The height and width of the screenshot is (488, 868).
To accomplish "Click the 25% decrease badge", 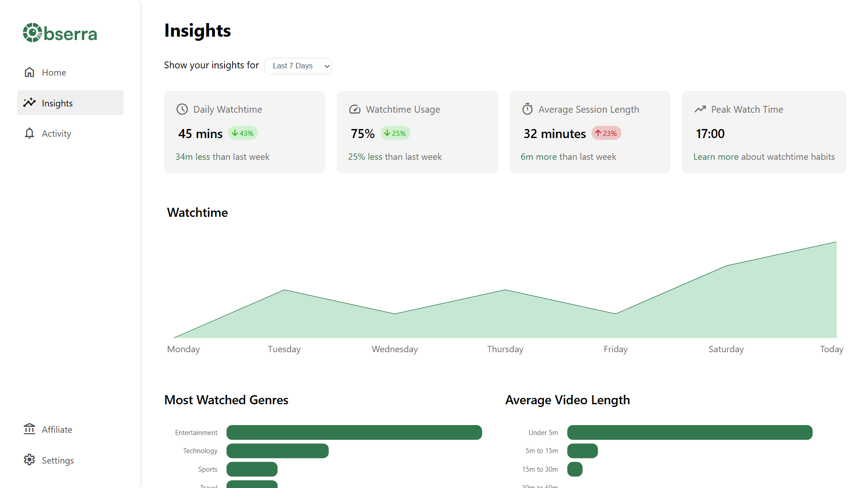I will pyautogui.click(x=396, y=133).
